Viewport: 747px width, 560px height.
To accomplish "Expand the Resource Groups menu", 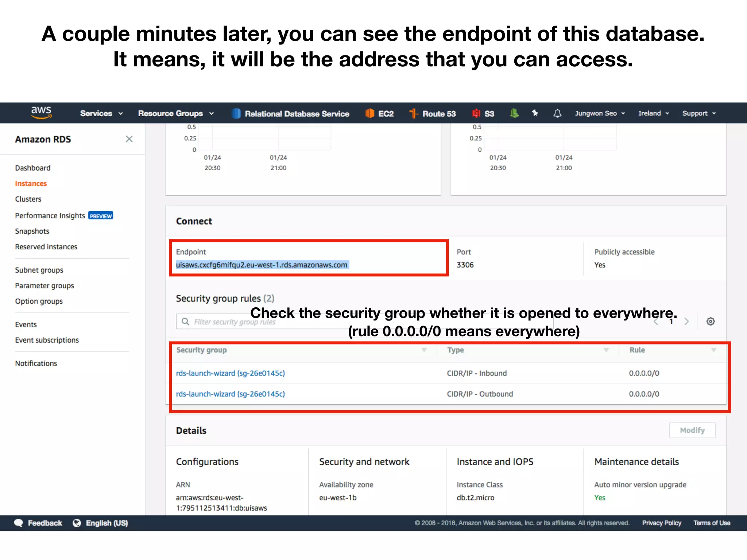I will pyautogui.click(x=176, y=113).
